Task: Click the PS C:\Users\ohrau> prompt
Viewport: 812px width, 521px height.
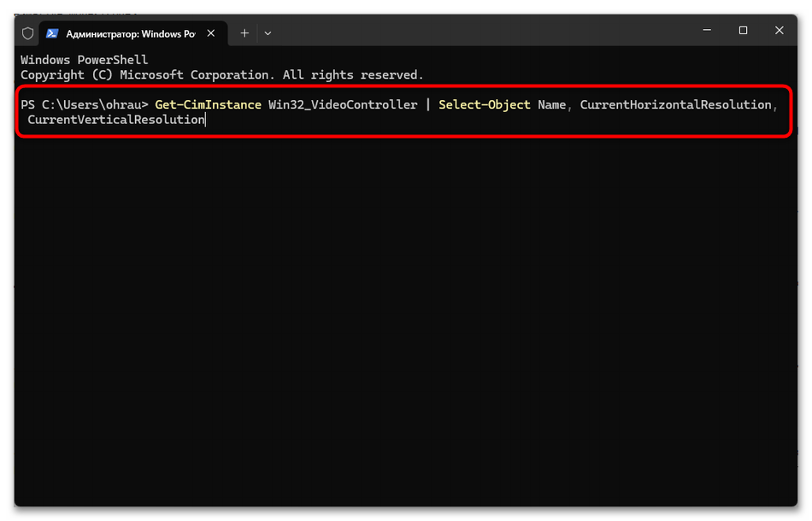Action: point(85,104)
